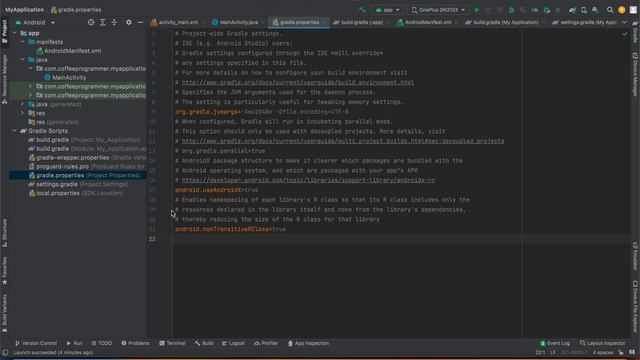Show hidden tabs dropdown arrow

pos(624,22)
